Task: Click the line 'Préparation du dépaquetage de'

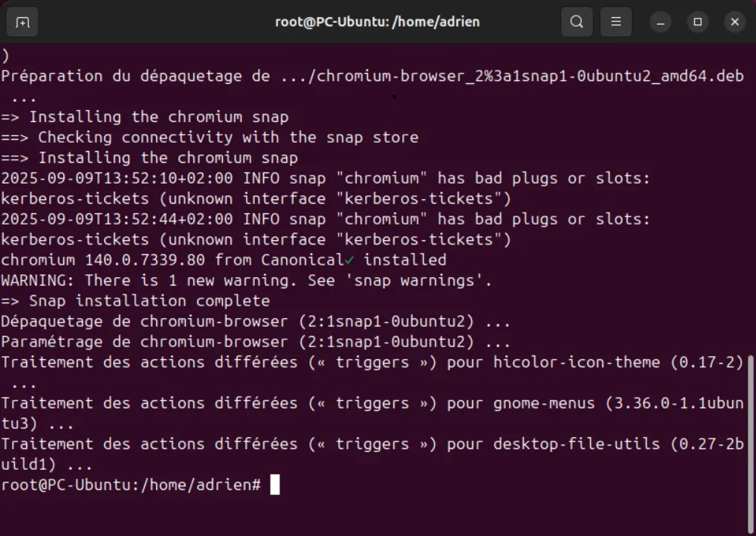Action: pyautogui.click(x=372, y=76)
